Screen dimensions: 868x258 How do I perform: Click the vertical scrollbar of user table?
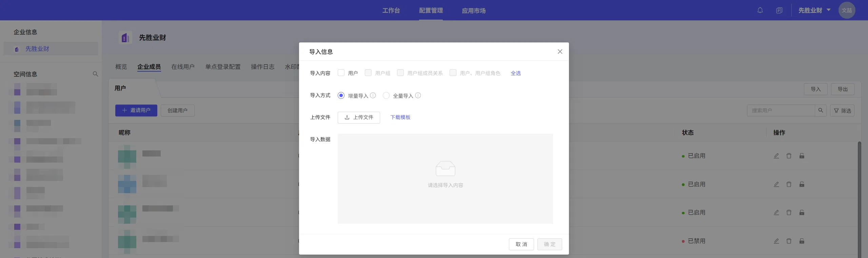point(859,200)
